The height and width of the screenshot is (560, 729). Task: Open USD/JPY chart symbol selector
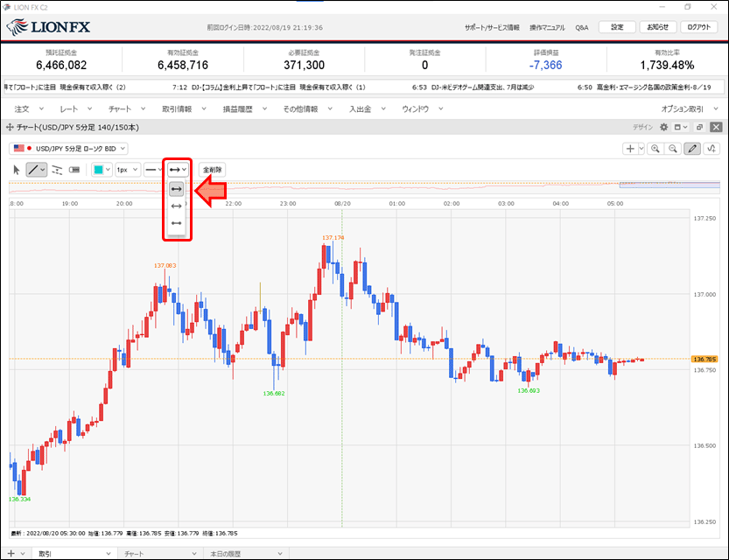[x=69, y=149]
